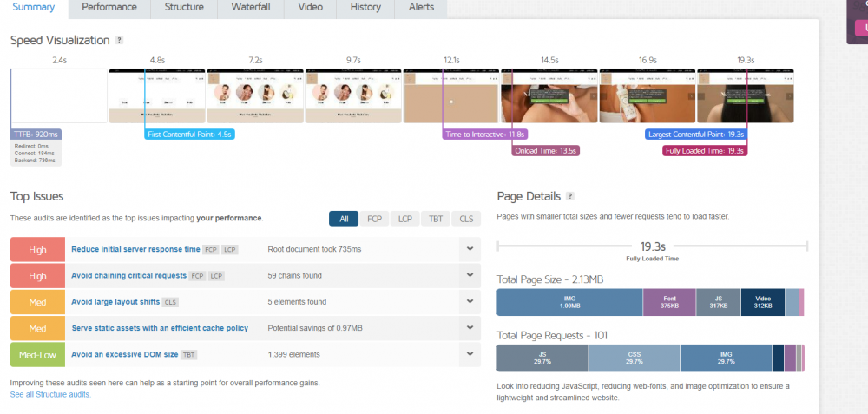Click the TBT tag beside excessive DOM size
The width and height of the screenshot is (868, 414).
tap(189, 355)
